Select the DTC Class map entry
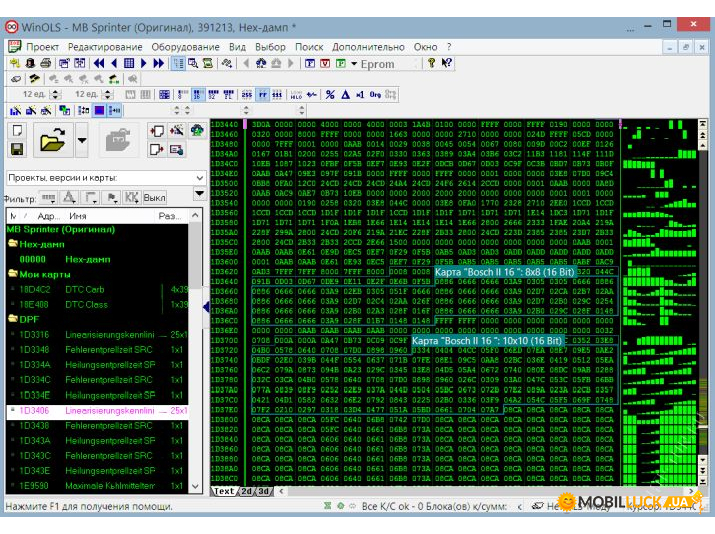 pos(98,304)
